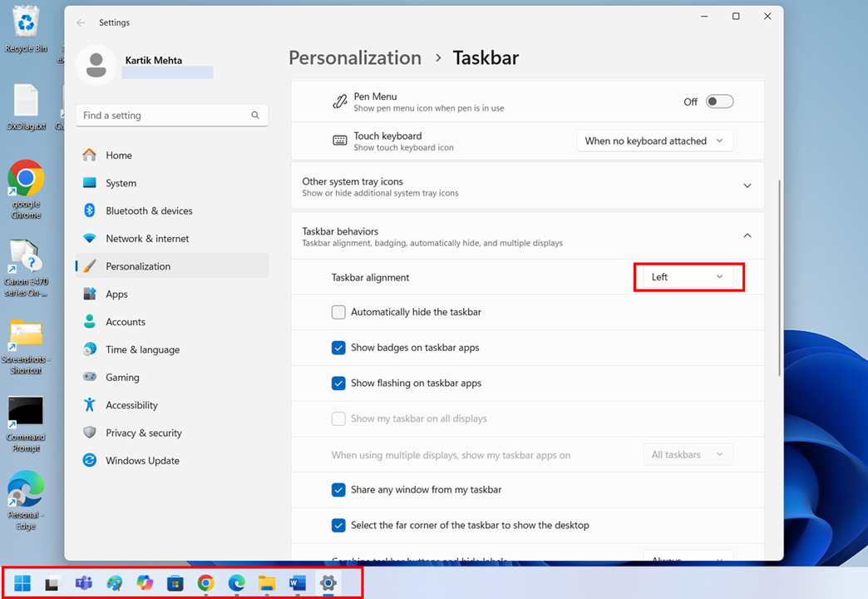Open Microsoft Teams from taskbar
Image resolution: width=868 pixels, height=599 pixels.
point(84,583)
